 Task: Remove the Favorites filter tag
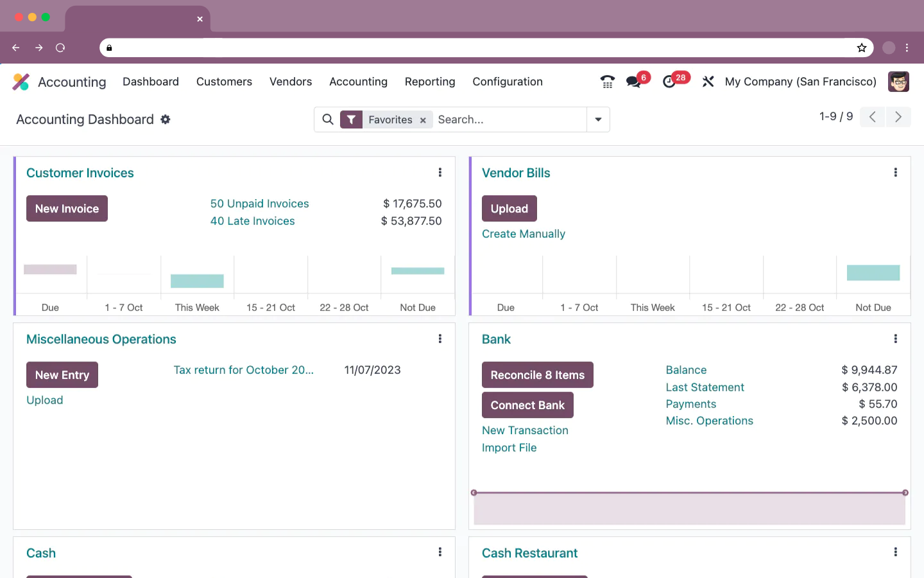click(423, 120)
